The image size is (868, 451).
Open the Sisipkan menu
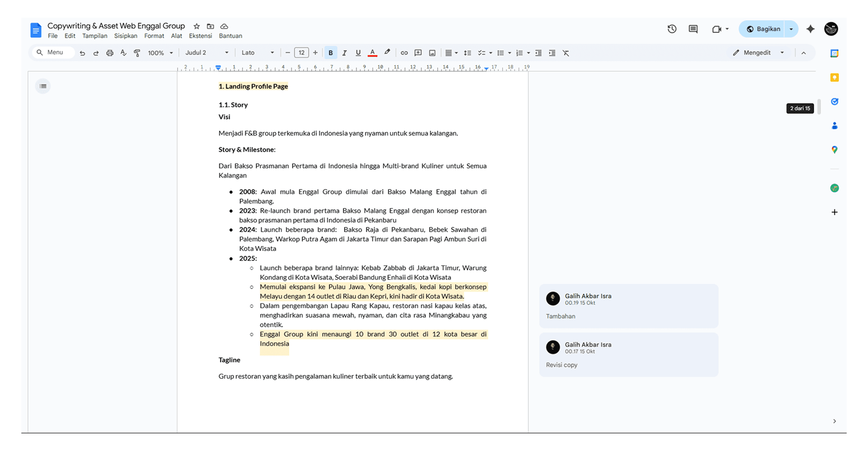tap(126, 36)
